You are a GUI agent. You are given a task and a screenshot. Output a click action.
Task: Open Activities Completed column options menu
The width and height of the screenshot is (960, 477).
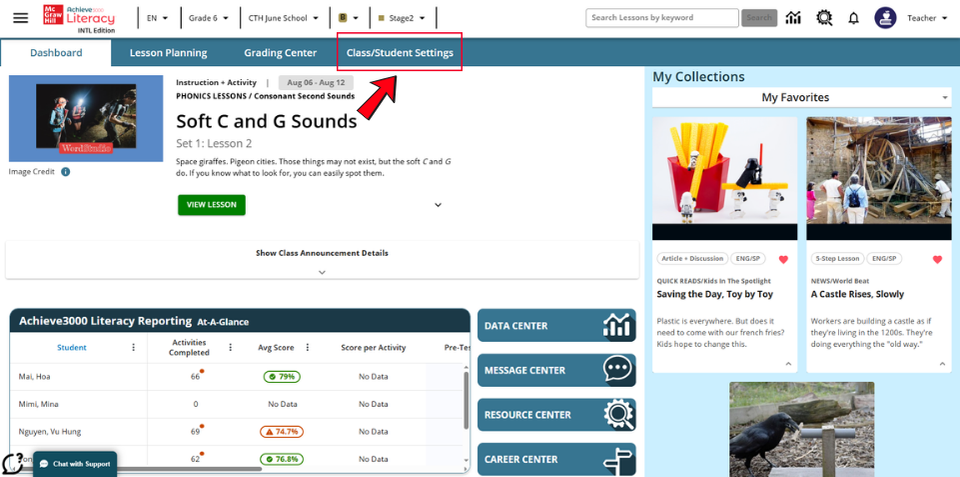230,347
